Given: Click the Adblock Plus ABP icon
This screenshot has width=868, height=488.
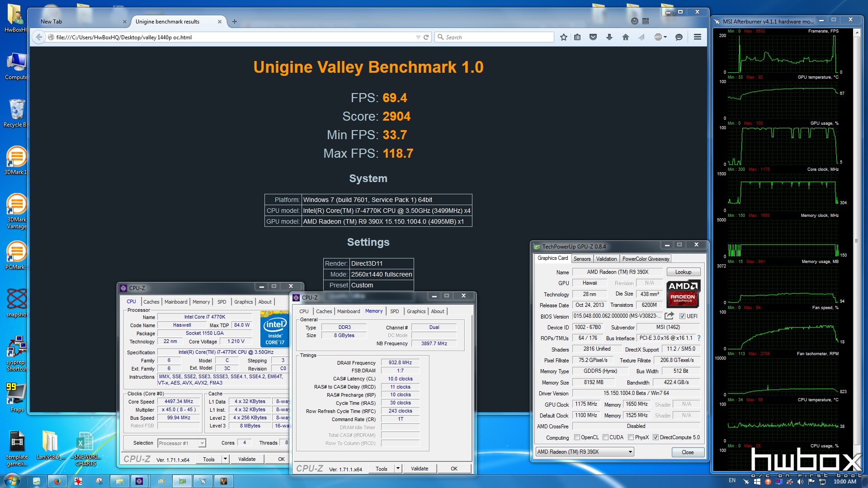Looking at the screenshot, I should pyautogui.click(x=658, y=37).
